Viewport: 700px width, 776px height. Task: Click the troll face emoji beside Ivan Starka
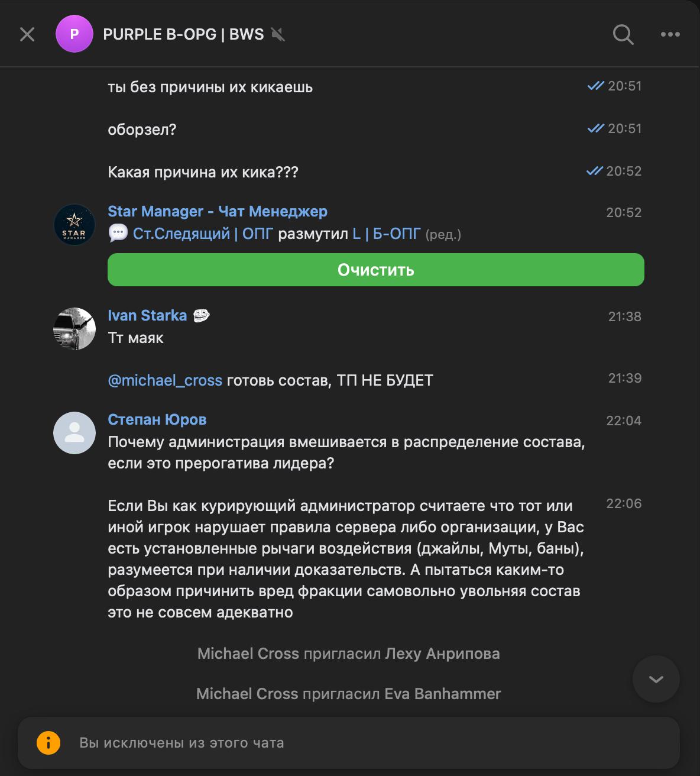[x=202, y=316]
